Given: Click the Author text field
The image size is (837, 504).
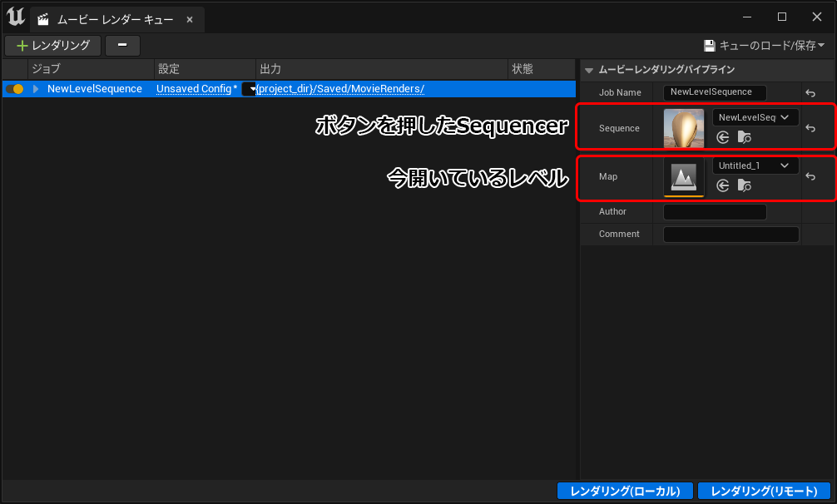Looking at the screenshot, I should click(714, 212).
